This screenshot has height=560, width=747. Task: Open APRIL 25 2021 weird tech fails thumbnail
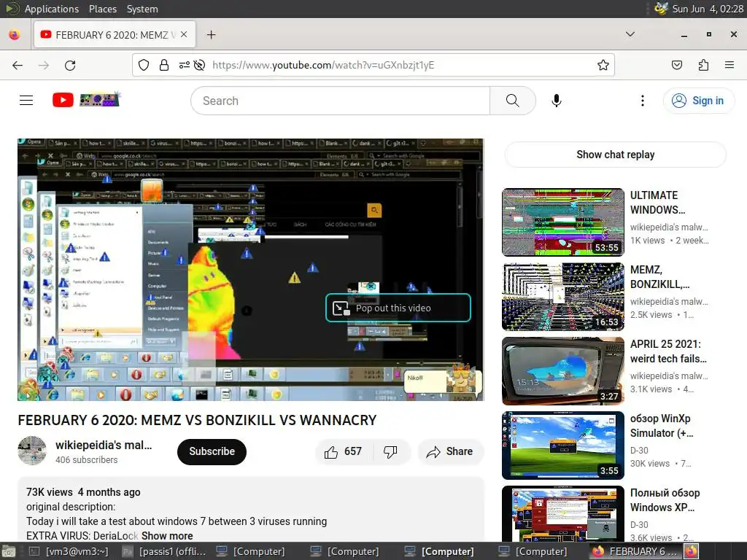click(x=563, y=370)
